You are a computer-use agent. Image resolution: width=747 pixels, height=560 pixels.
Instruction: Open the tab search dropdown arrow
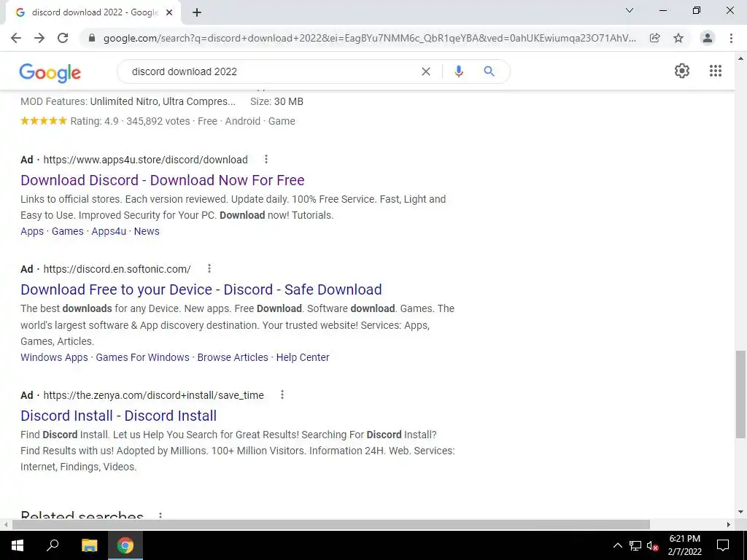pyautogui.click(x=630, y=10)
